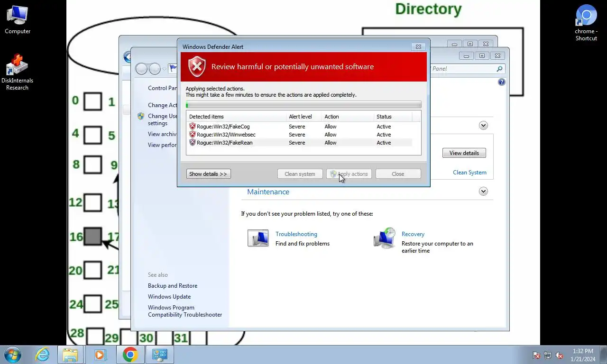Open DiskInternals Research desktop shortcut
Screen dimensions: 607x364
click(x=18, y=72)
